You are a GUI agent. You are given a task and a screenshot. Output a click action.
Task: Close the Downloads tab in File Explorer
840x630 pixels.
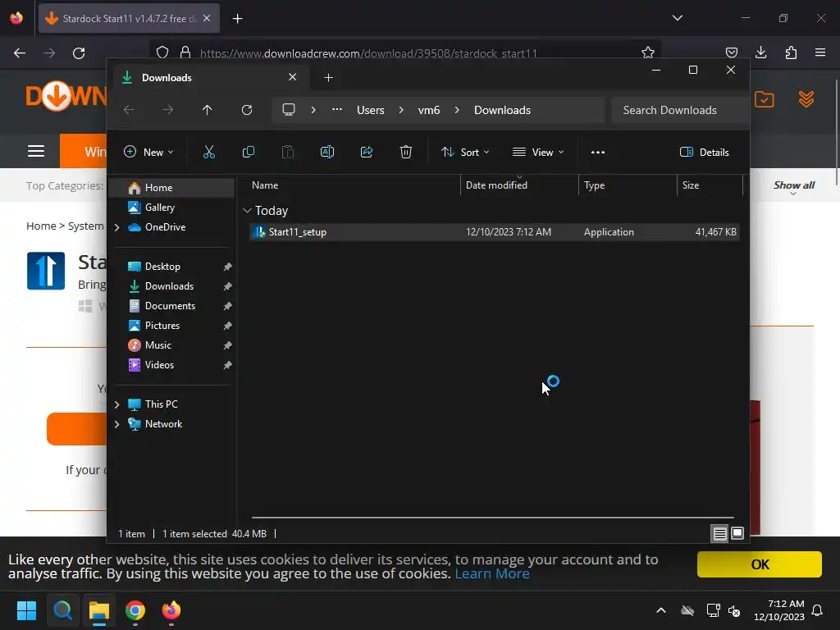293,77
